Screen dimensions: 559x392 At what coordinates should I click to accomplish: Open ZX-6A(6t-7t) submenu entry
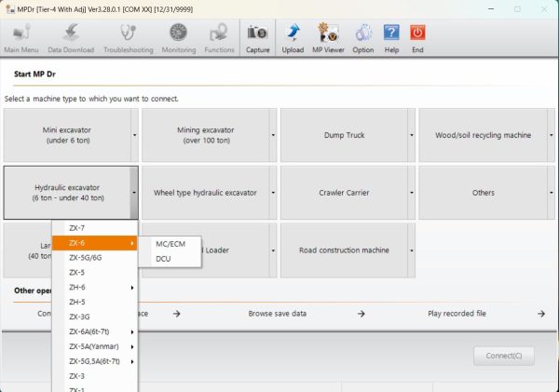tap(95, 331)
